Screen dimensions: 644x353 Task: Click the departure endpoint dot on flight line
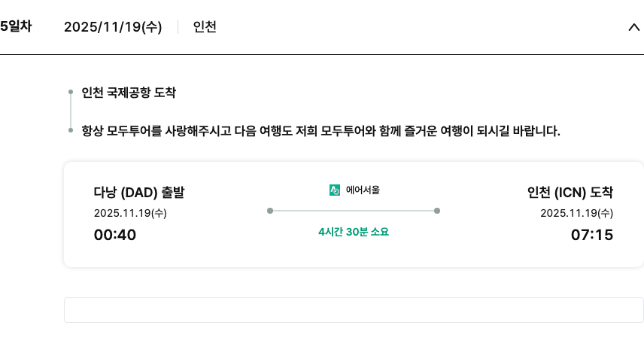click(270, 211)
